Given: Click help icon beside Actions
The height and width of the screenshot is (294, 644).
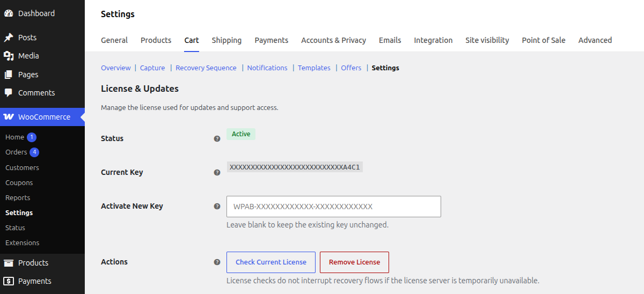Looking at the screenshot, I should (x=217, y=262).
